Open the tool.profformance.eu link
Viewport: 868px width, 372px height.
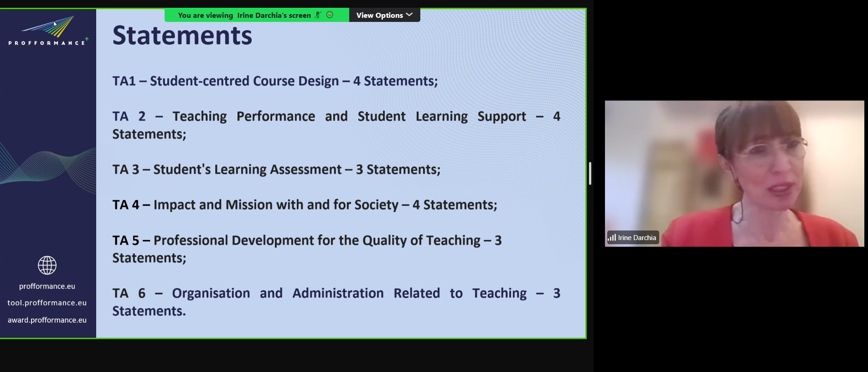tap(47, 303)
